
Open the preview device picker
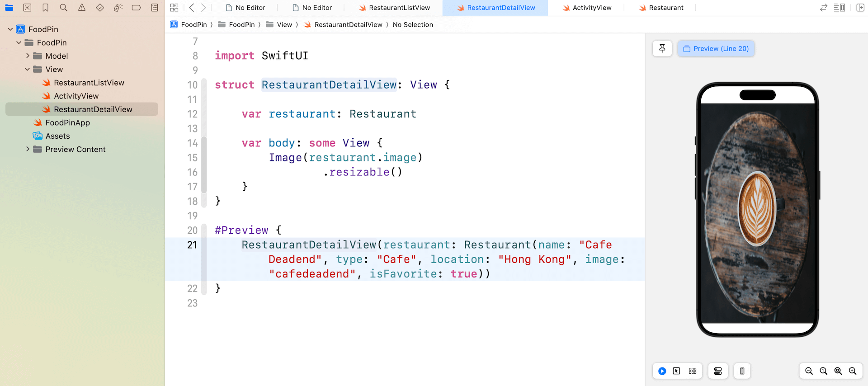pyautogui.click(x=742, y=371)
